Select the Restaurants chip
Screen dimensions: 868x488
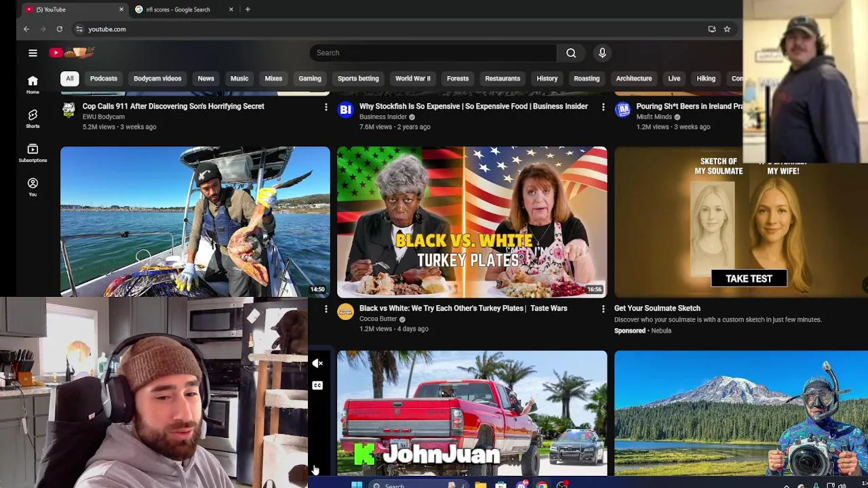click(502, 79)
